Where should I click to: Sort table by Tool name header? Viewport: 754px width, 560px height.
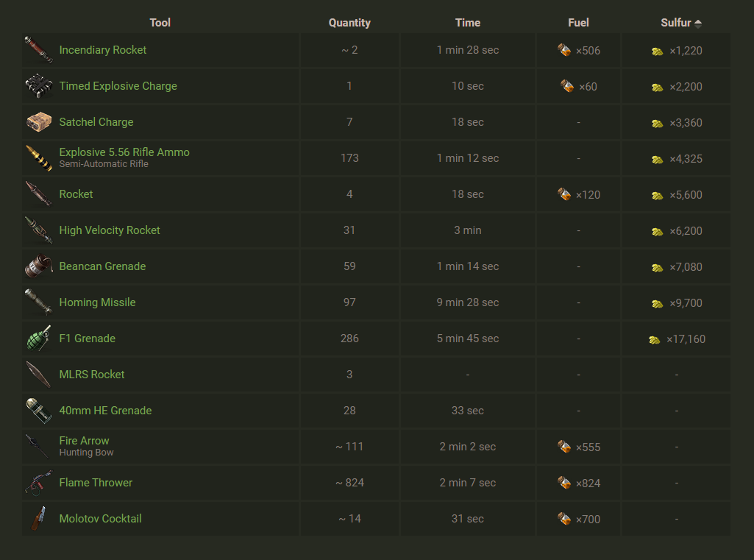(160, 23)
